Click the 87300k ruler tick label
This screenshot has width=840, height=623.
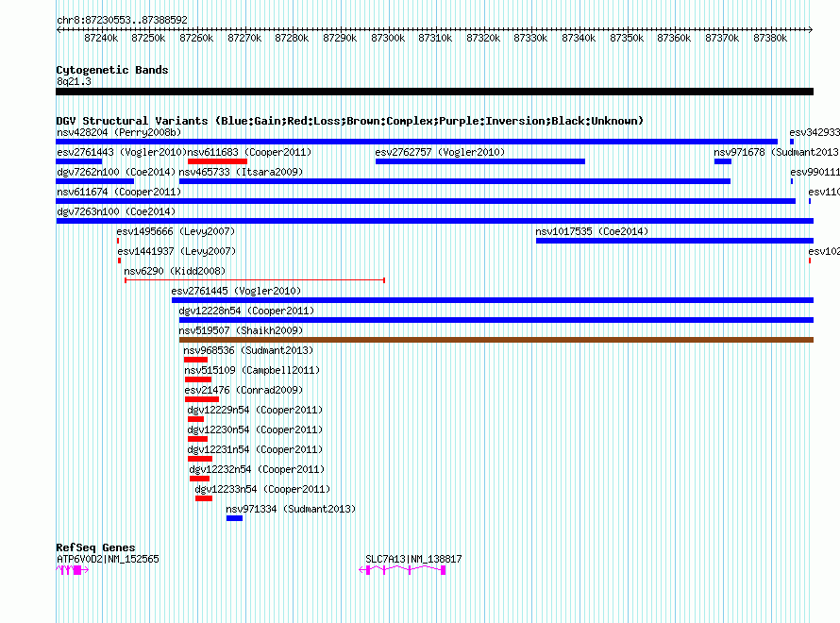pyautogui.click(x=388, y=38)
